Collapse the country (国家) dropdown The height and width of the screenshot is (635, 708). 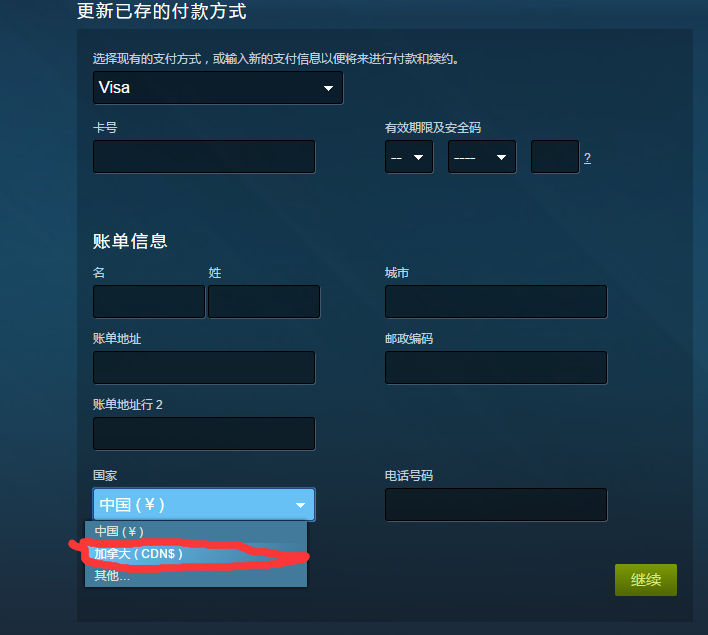(x=204, y=504)
